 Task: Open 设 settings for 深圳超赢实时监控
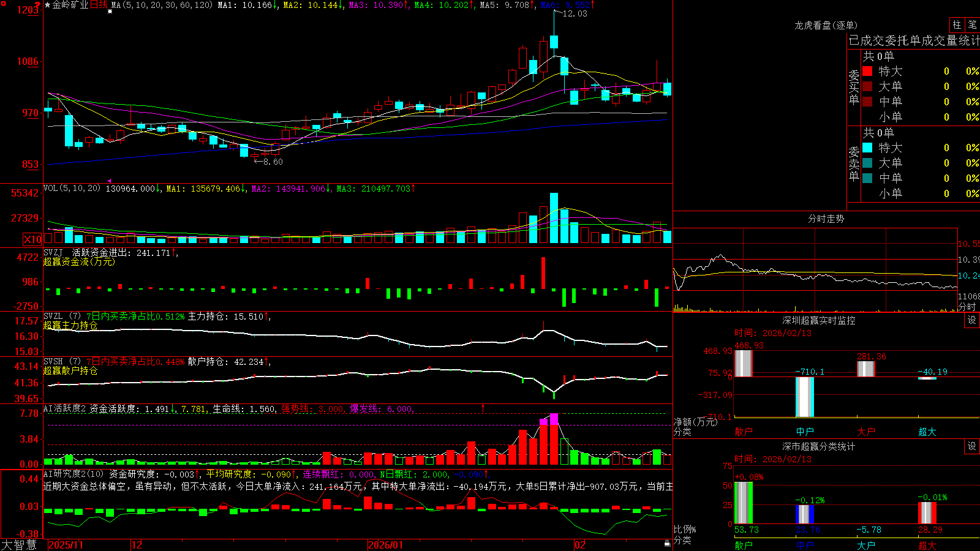[x=972, y=320]
